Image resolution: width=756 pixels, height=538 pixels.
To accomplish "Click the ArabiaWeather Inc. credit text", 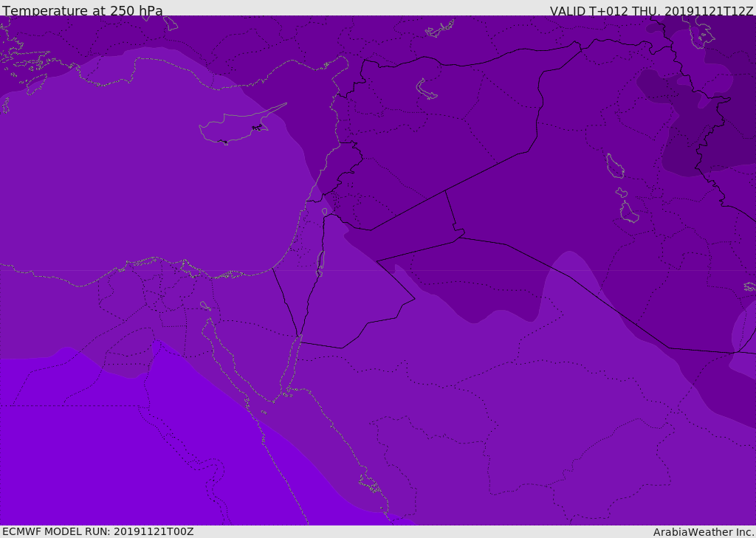I will [x=704, y=532].
